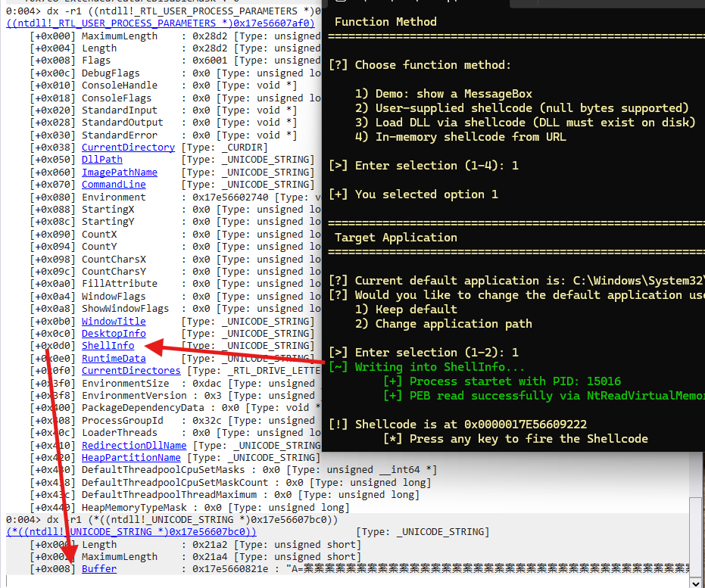Select the "Writing into ShellInfo..." console line
705x588 pixels.
tap(426, 366)
